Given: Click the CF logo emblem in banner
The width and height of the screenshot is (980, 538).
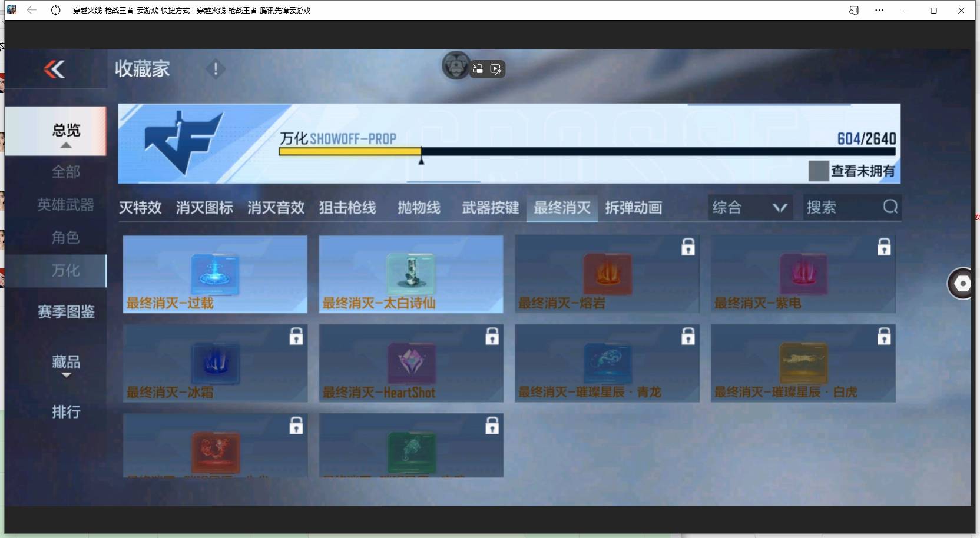Looking at the screenshot, I should click(x=184, y=143).
